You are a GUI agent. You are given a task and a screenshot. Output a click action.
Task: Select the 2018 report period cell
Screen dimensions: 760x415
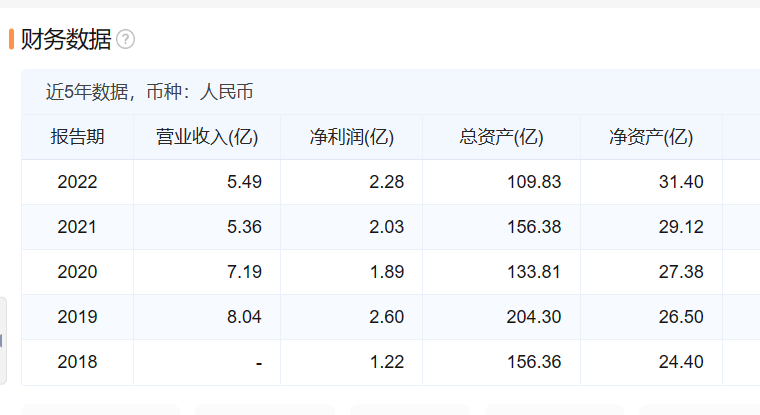77,362
